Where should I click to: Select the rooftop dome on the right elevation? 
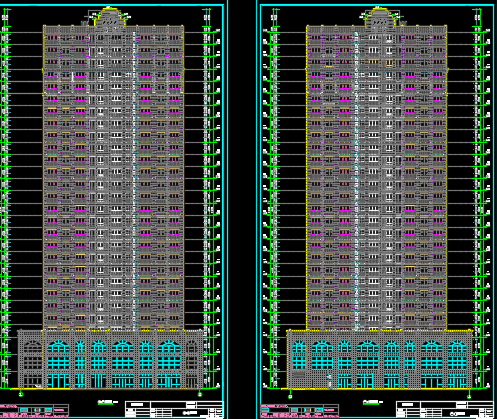(381, 17)
